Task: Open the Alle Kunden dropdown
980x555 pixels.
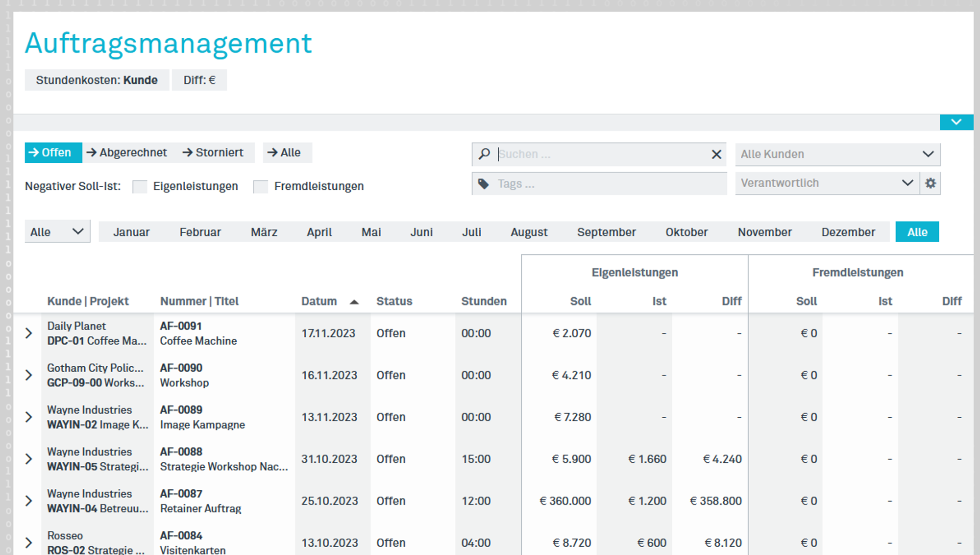Action: point(837,154)
